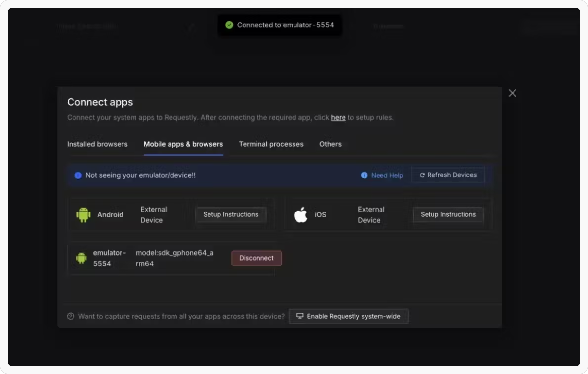588x374 pixels.
Task: Switch to Installed browsers tab
Action: pyautogui.click(x=97, y=144)
